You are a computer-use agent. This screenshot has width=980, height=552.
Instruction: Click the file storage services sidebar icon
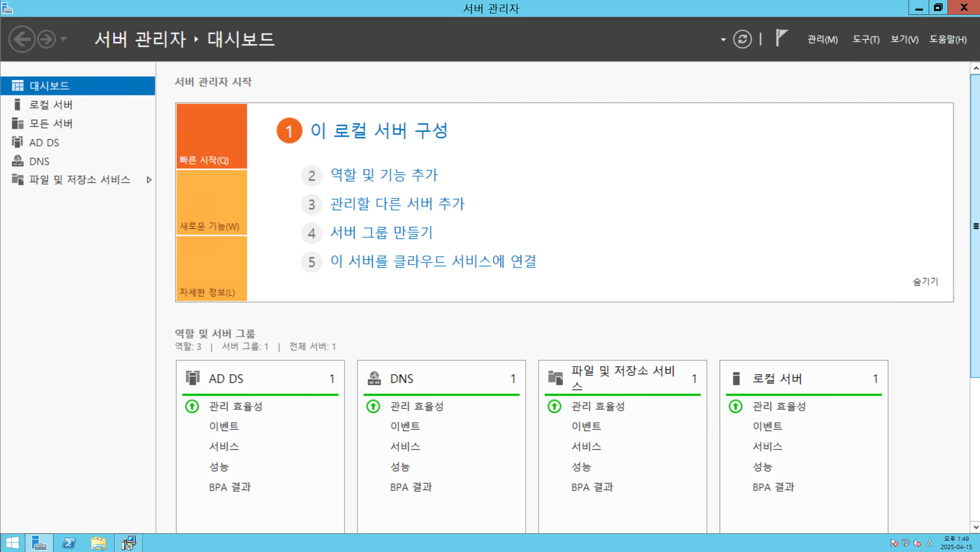tap(18, 179)
